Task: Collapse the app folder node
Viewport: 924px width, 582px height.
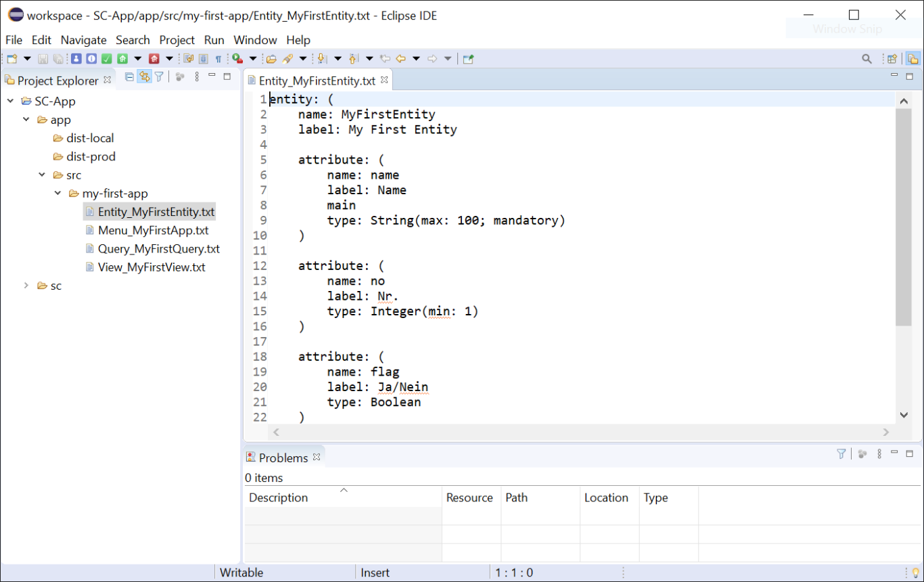Action: click(26, 120)
